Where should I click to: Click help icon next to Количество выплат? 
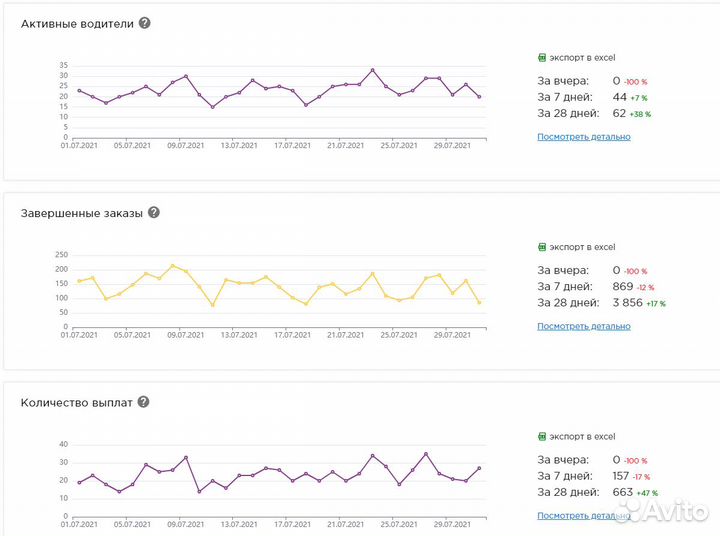click(x=143, y=402)
